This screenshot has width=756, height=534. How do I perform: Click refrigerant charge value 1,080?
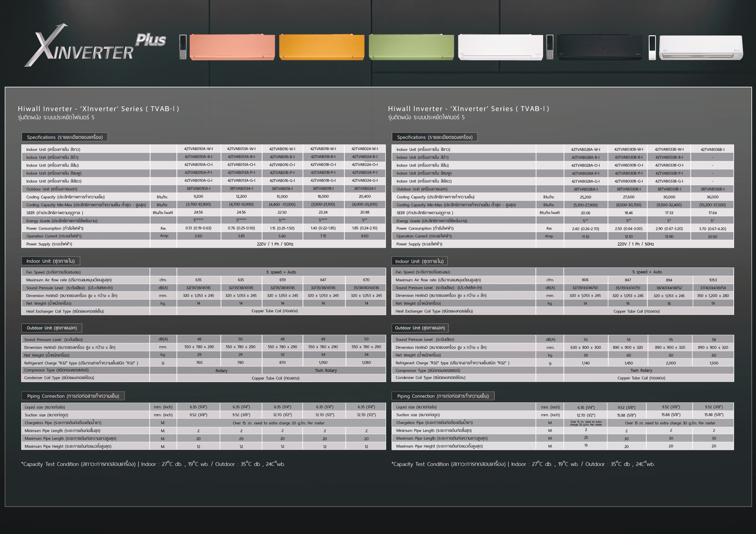[x=366, y=363]
